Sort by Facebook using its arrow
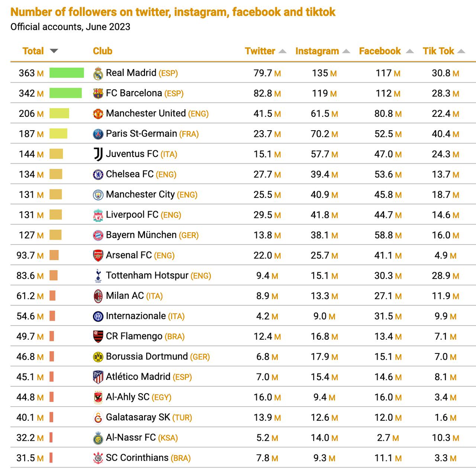The width and height of the screenshot is (476, 471). [x=410, y=51]
